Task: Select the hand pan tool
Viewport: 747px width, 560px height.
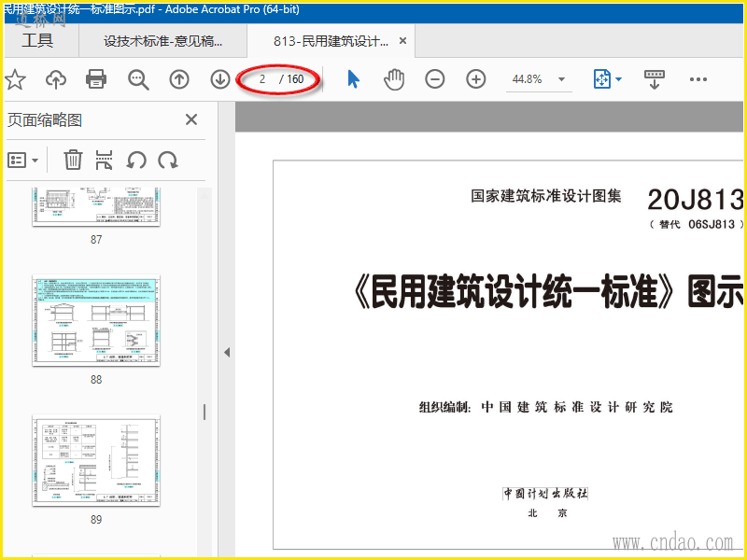Action: [x=394, y=79]
